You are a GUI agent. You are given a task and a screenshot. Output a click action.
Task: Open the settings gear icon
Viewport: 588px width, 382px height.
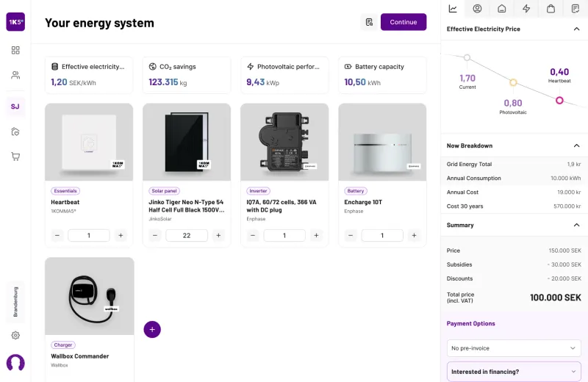pyautogui.click(x=15, y=335)
